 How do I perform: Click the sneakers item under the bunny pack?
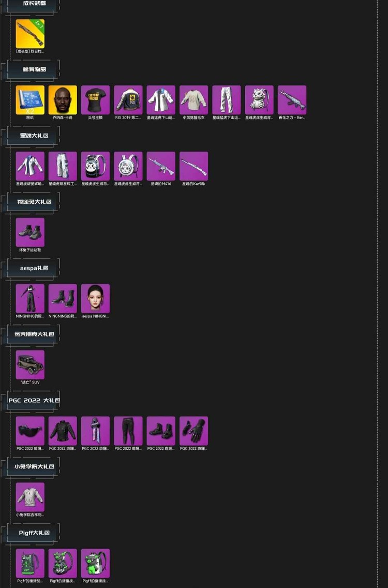coord(30,232)
